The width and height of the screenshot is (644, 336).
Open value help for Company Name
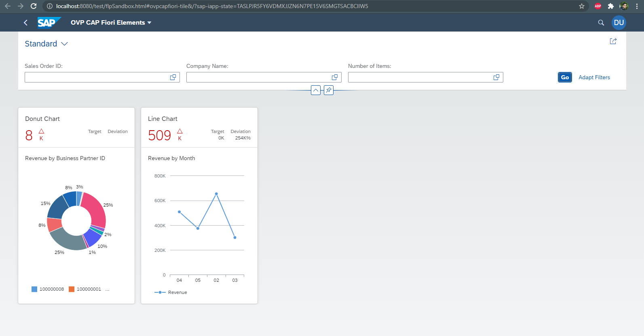[x=335, y=77]
